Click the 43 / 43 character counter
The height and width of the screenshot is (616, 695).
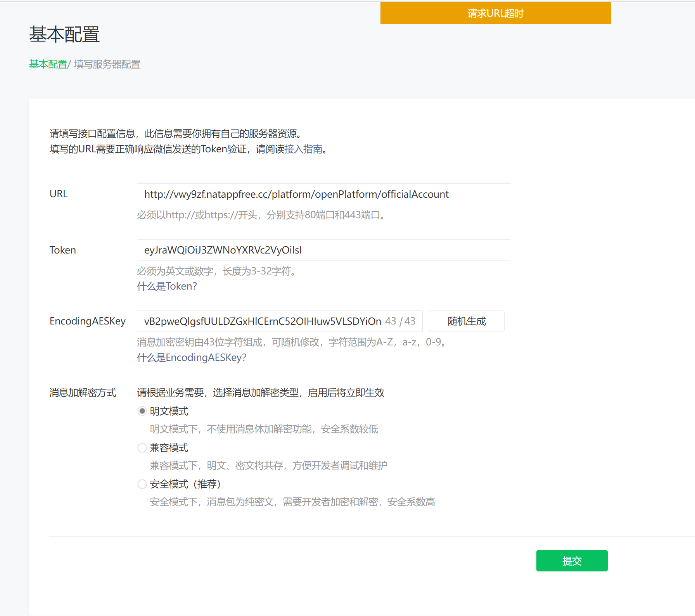coord(400,321)
